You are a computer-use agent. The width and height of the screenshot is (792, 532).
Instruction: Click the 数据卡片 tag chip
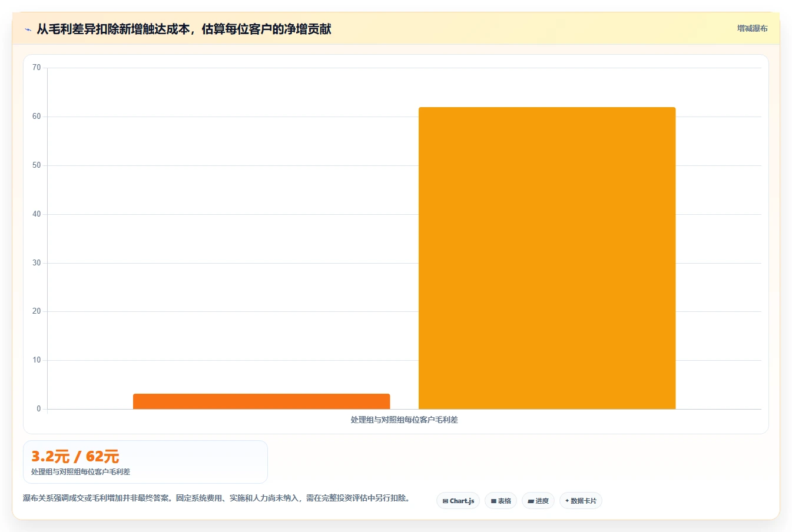[581, 501]
